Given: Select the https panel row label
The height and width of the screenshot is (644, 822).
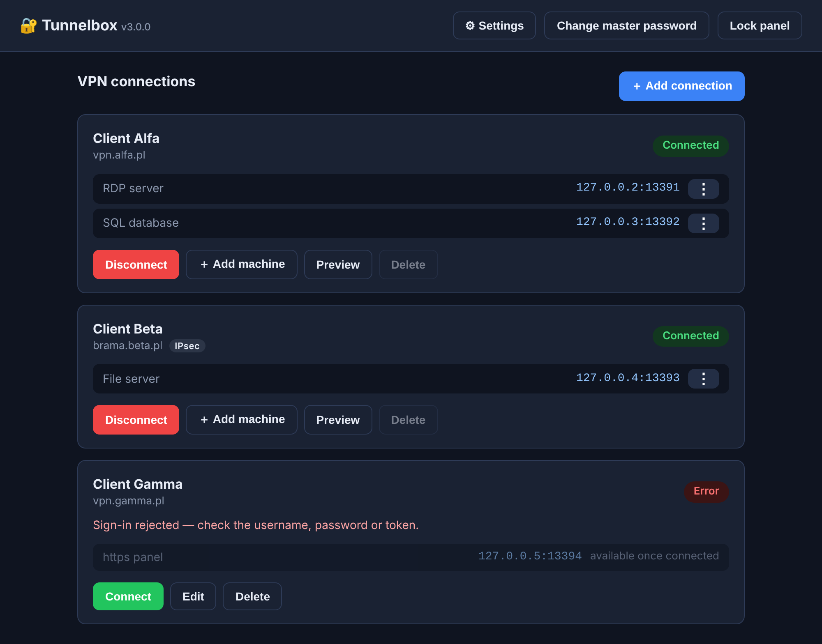Looking at the screenshot, I should click(133, 557).
